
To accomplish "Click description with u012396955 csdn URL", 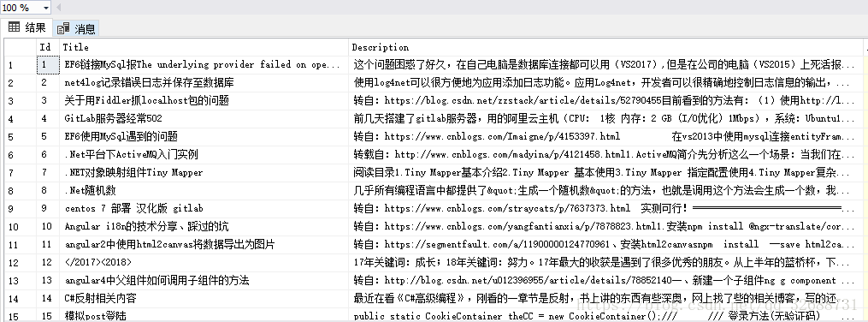I will [605, 280].
